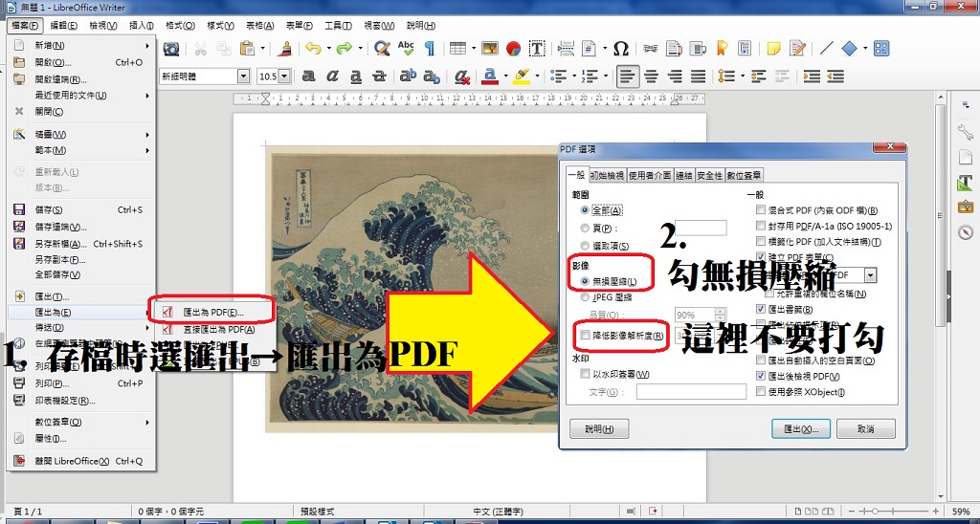980x524 pixels.
Task: Click the Insert Chart icon
Action: pos(514,48)
